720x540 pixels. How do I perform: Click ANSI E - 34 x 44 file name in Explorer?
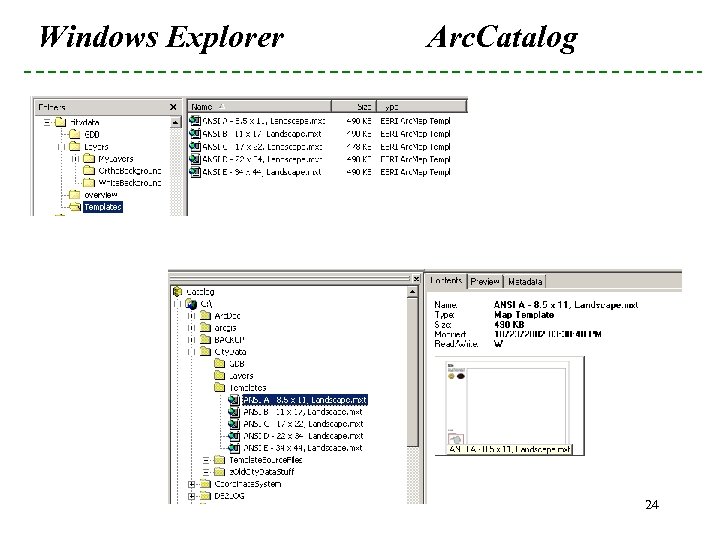(x=262, y=172)
